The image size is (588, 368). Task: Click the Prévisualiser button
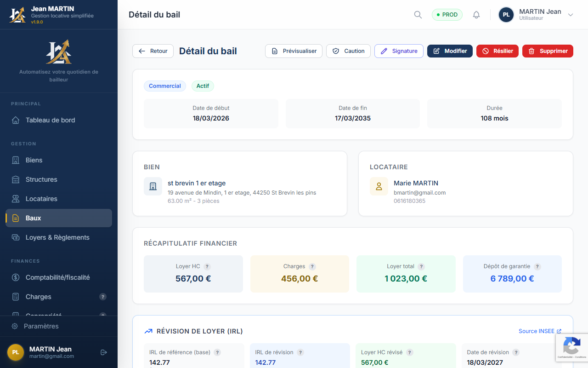(294, 51)
